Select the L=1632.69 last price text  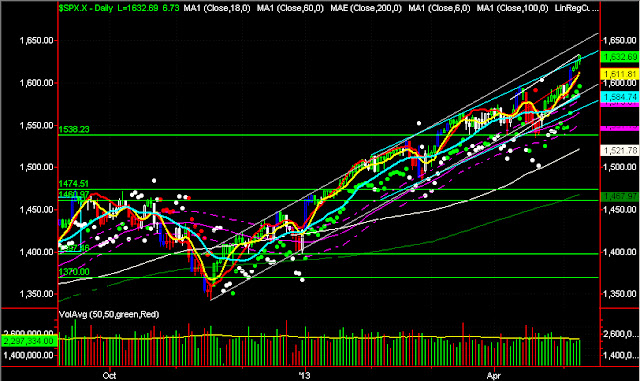tap(138, 8)
